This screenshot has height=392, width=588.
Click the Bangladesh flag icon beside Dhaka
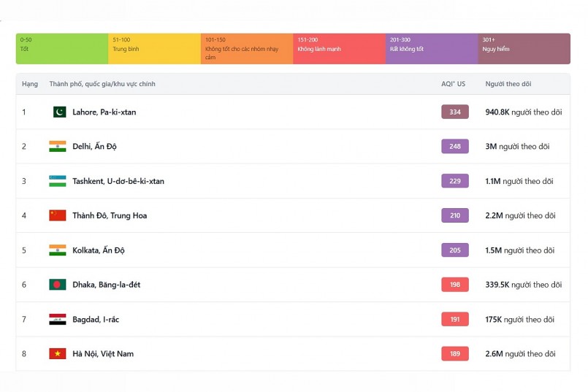[x=57, y=285]
